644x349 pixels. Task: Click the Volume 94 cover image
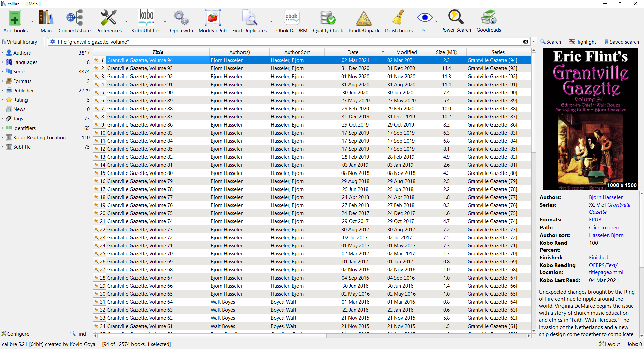click(x=590, y=119)
